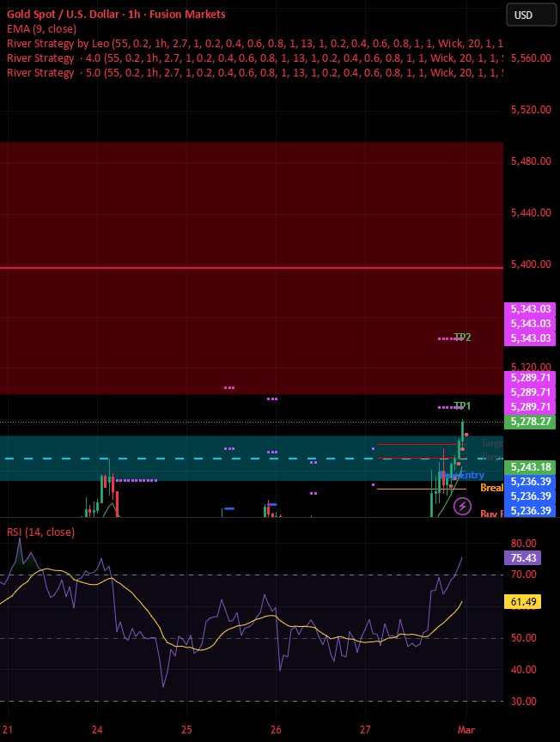Click the 21 date label on time axis
The image size is (560, 742).
8,730
